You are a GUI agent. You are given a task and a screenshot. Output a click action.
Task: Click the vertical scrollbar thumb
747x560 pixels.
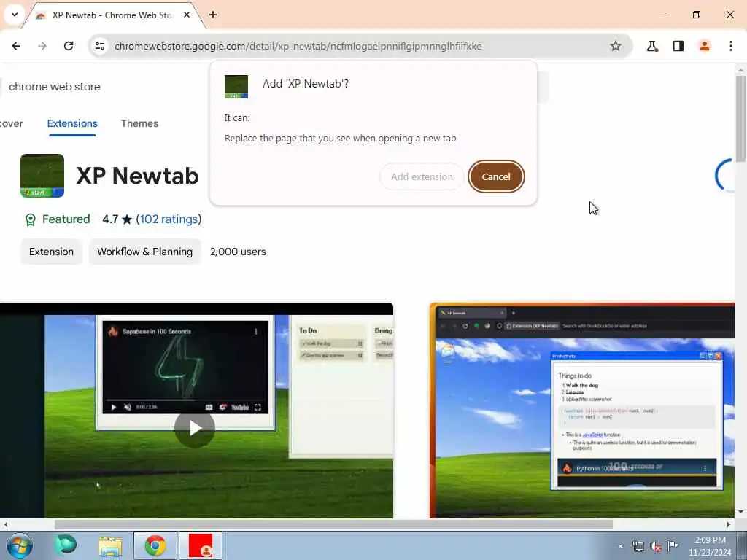click(x=740, y=119)
